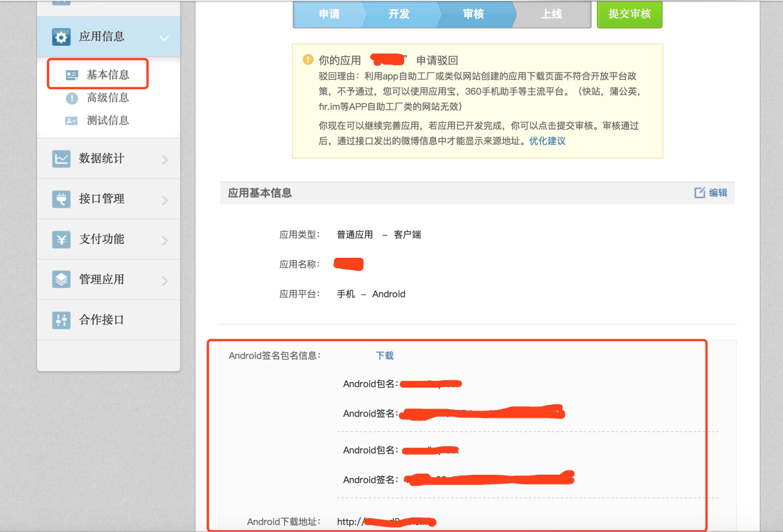This screenshot has height=532, width=783.
Task: Click the 测试信息 card icon
Action: tap(71, 121)
